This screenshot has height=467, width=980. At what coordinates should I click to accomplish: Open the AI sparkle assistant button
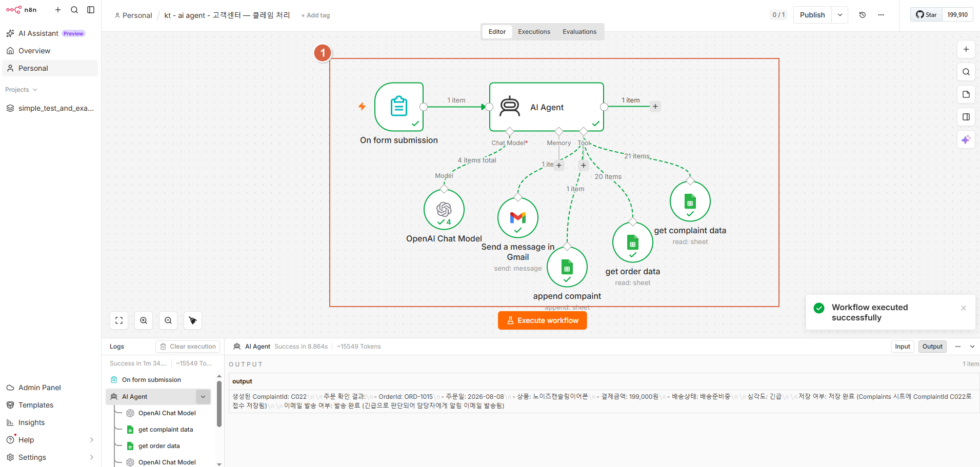(x=966, y=139)
